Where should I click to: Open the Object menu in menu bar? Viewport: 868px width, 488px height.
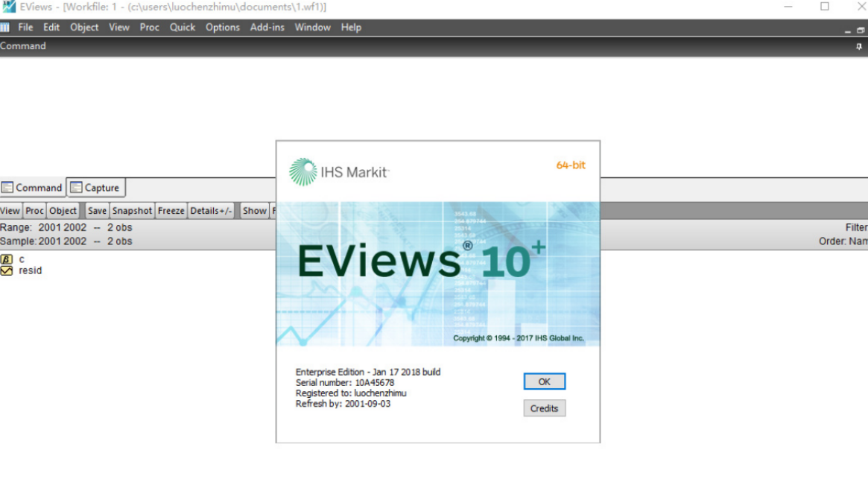84,27
